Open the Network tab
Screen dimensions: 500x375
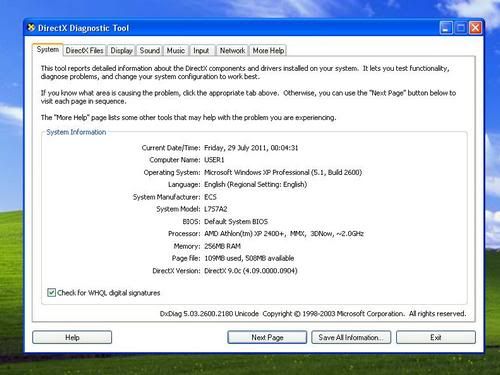[232, 51]
